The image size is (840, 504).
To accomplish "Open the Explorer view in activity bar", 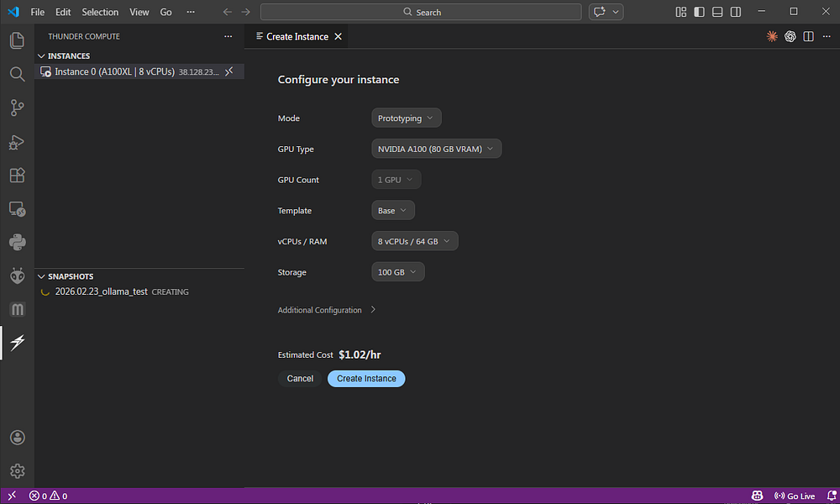I will (17, 40).
